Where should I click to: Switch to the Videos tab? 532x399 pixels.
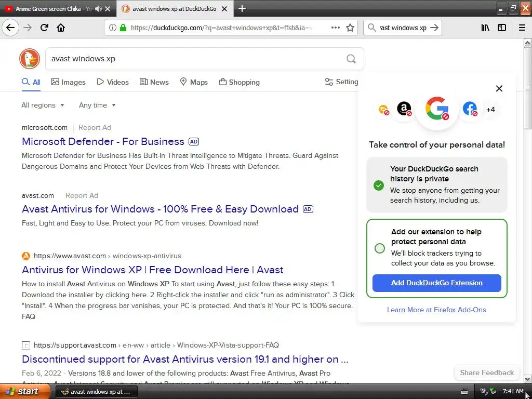click(113, 82)
